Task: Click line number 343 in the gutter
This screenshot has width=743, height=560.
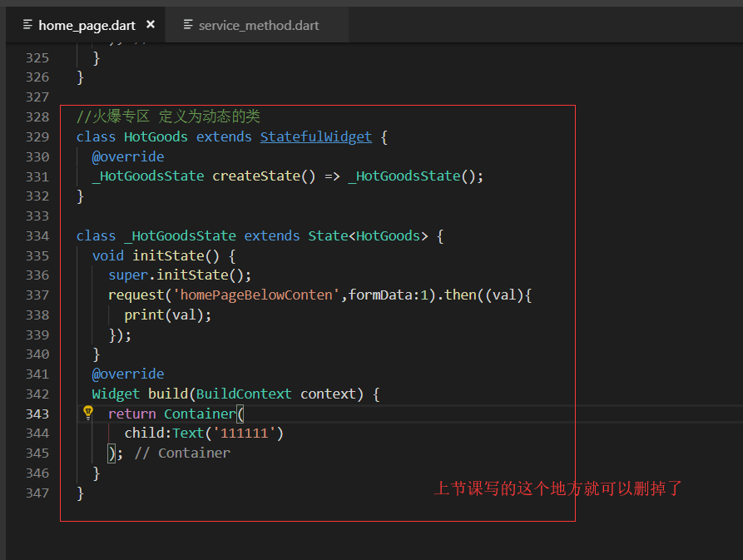Action: click(37, 414)
